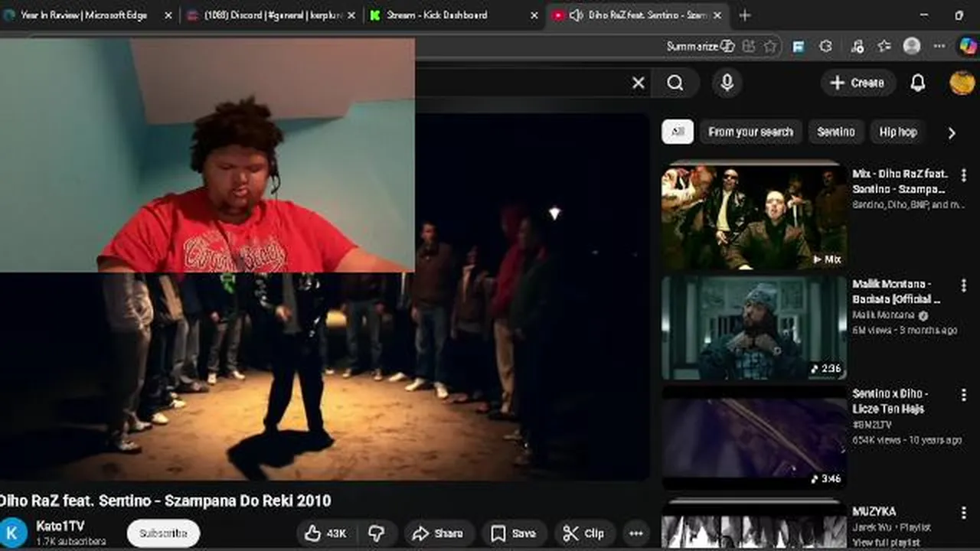The width and height of the screenshot is (980, 551).
Task: Open the Kato1TV channel avatar
Action: click(13, 533)
